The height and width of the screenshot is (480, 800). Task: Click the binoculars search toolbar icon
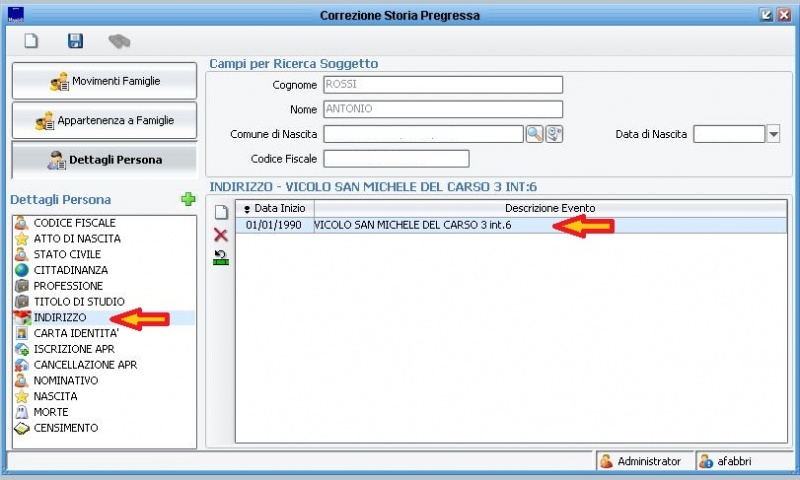pos(119,41)
